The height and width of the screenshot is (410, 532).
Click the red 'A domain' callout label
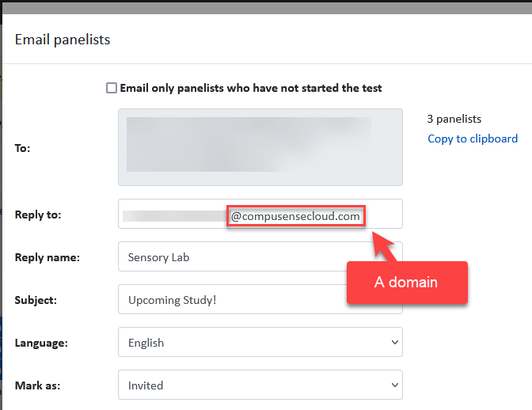point(407,283)
